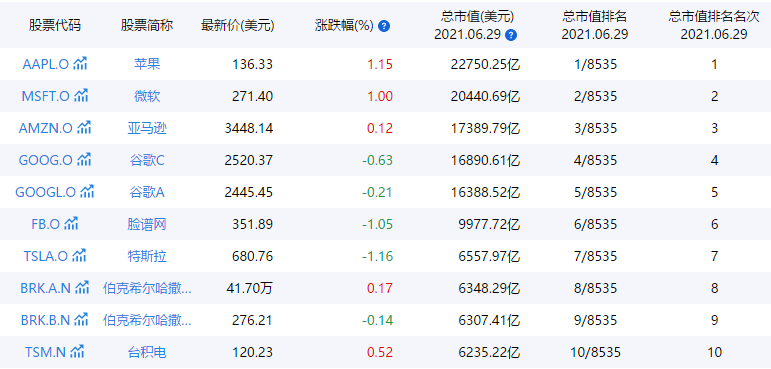
Task: Open the chart icon next to TSLA.O
Action: (x=79, y=256)
